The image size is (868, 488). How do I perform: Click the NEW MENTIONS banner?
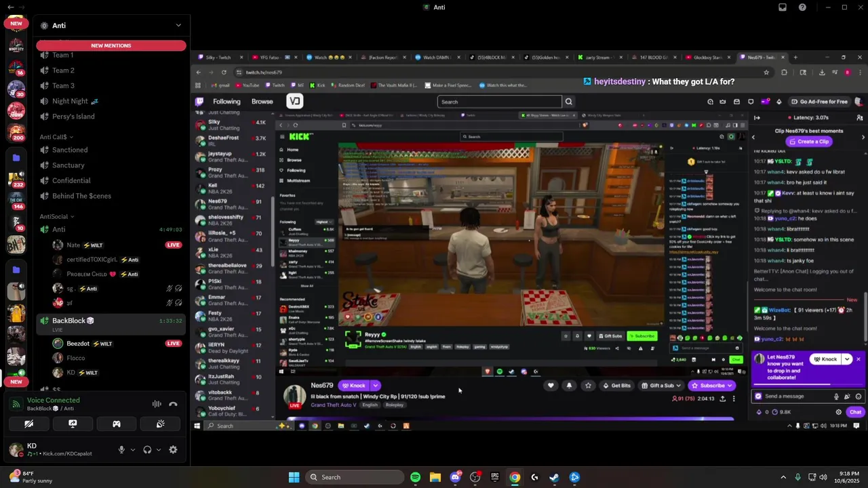(111, 45)
